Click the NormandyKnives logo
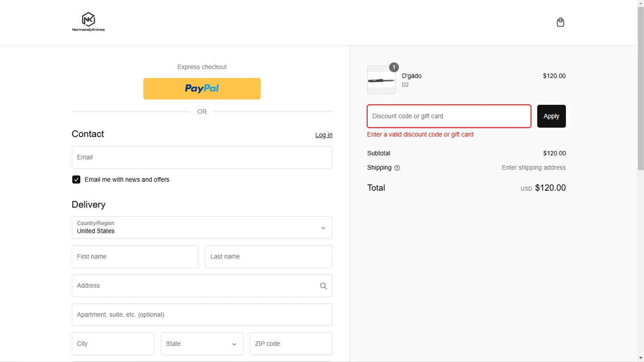The image size is (644, 362). (88, 22)
